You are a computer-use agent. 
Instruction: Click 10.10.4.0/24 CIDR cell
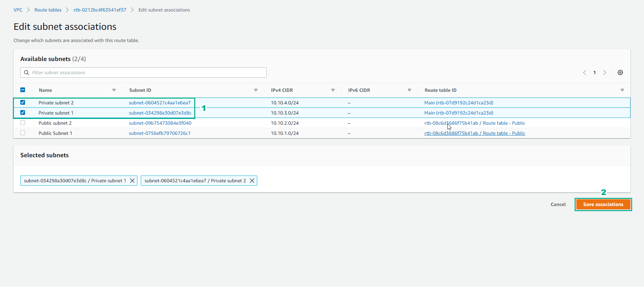coord(285,103)
